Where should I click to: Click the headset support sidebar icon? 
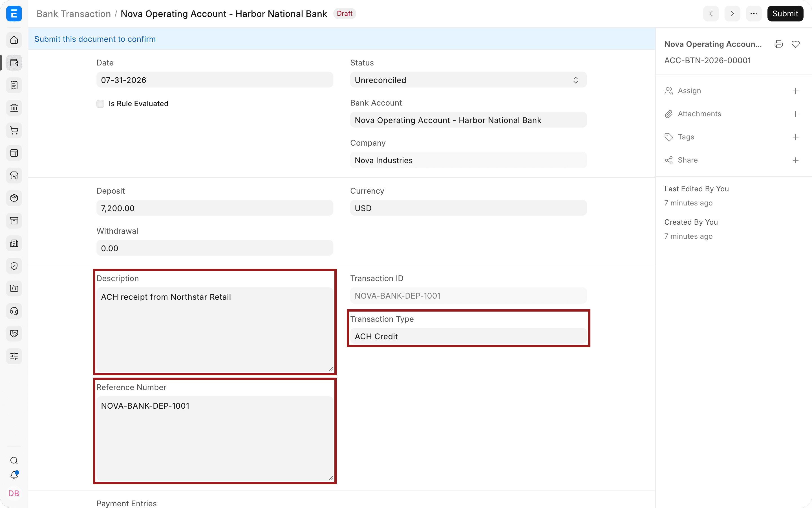click(x=14, y=311)
